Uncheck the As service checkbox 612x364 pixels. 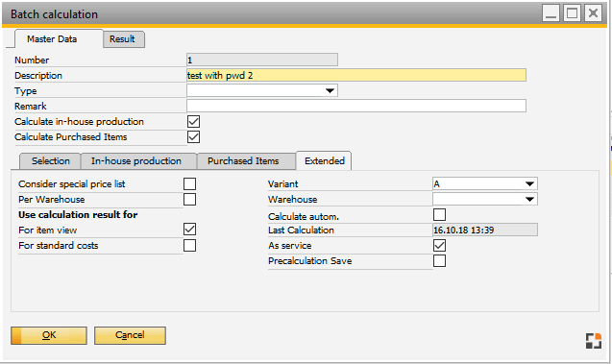coord(439,246)
